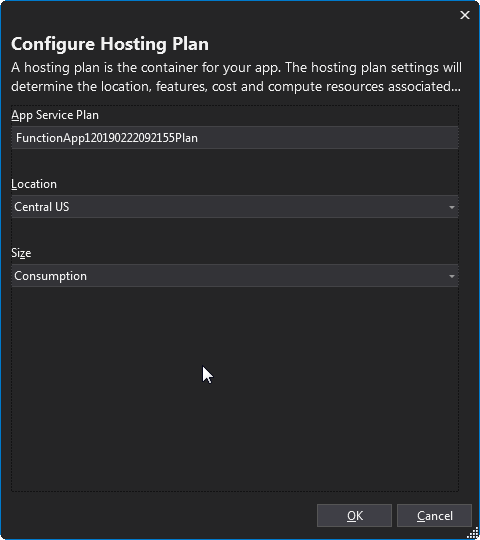Click the Size label text
Screen dimensions: 480x540
coord(21,253)
